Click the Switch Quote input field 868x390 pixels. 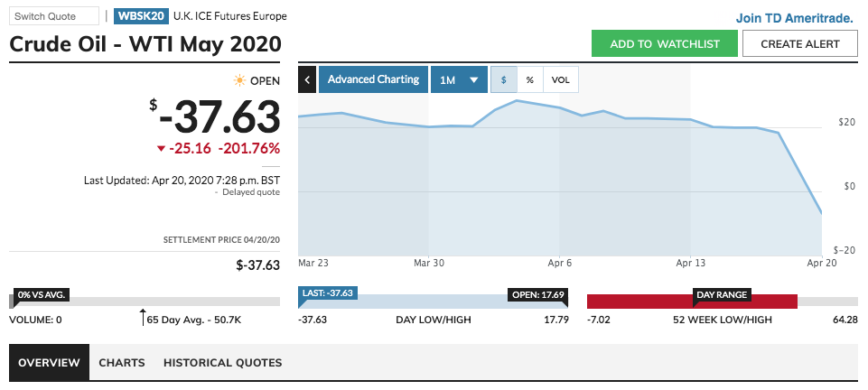54,16
